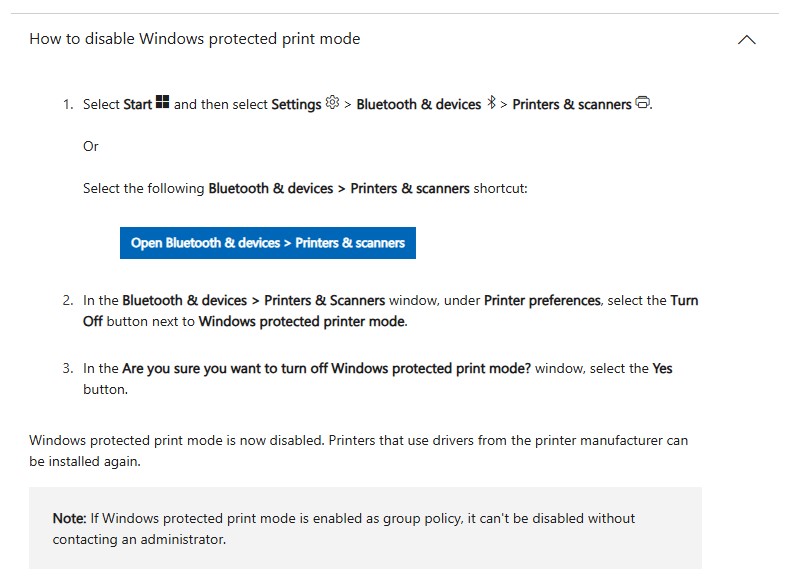Screen dimensions: 790x580
Task: Click the Bluetooth symbol icon in step 1
Action: [491, 103]
